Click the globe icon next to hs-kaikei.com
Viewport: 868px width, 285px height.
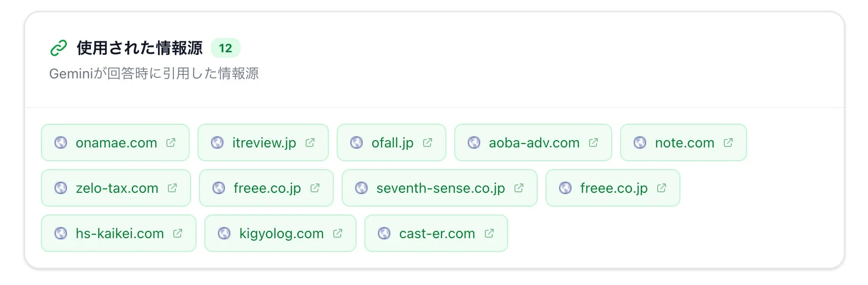61,233
